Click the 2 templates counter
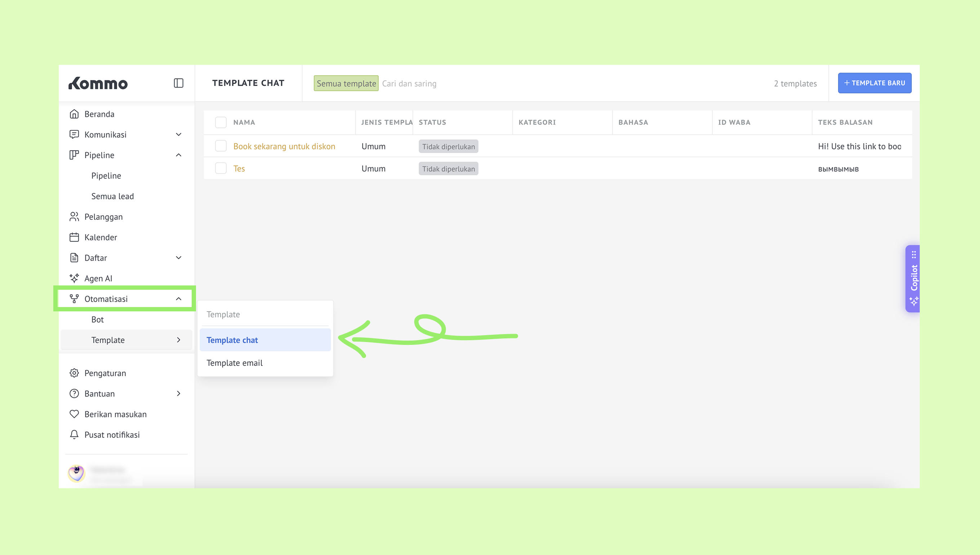 click(x=795, y=84)
